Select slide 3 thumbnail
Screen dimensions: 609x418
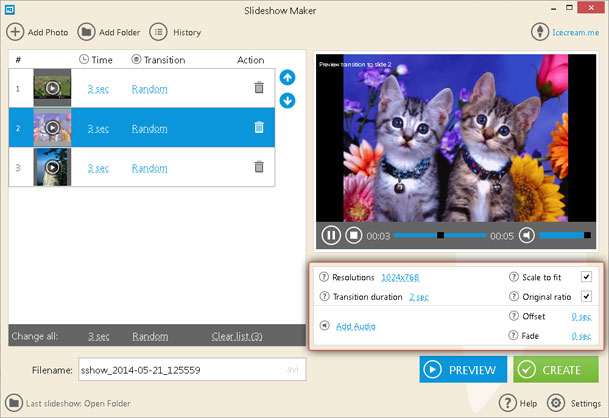click(52, 167)
